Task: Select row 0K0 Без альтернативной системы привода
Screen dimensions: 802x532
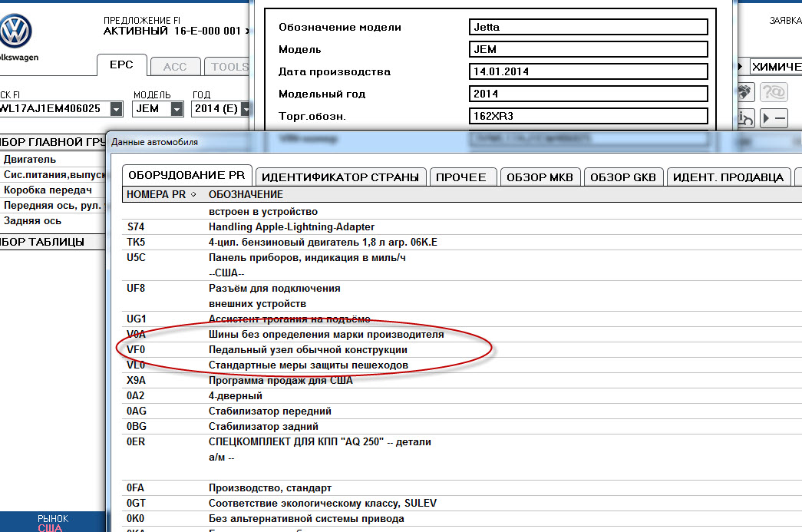Action: [x=462, y=518]
